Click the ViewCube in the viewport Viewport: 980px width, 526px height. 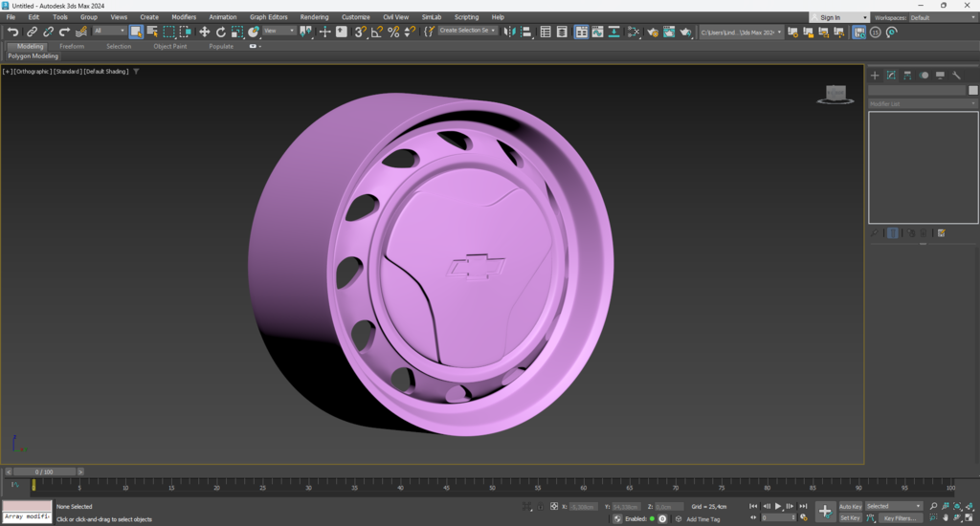835,95
